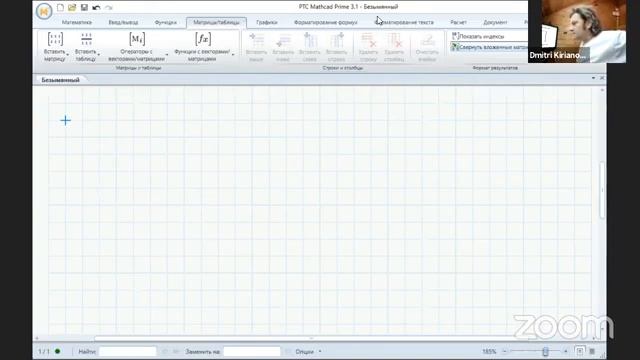The image size is (640, 360).
Task: Expand the Вставить таблицу dropdown arrow
Action: pyautogui.click(x=99, y=55)
